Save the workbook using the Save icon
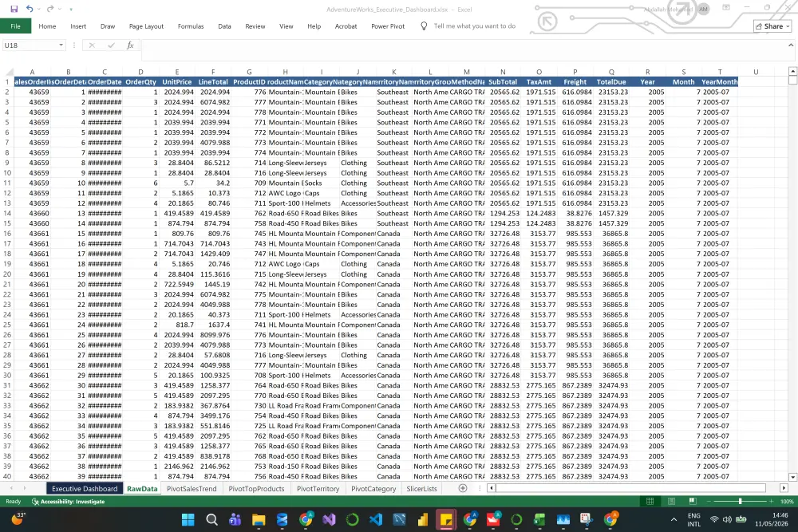Viewport: 798px width, 532px height. coord(14,9)
